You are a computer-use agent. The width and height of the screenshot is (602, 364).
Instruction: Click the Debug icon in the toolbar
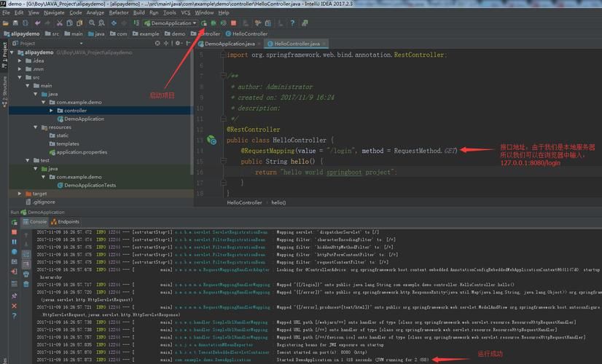click(x=214, y=23)
